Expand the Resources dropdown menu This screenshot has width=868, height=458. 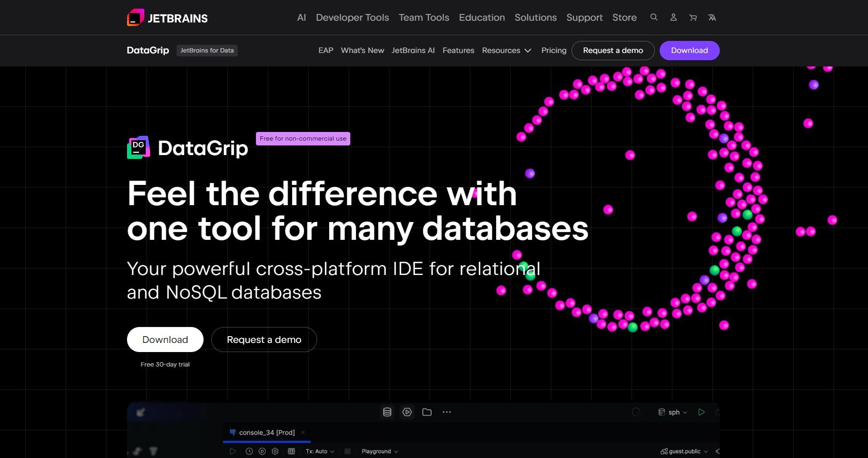(x=506, y=51)
